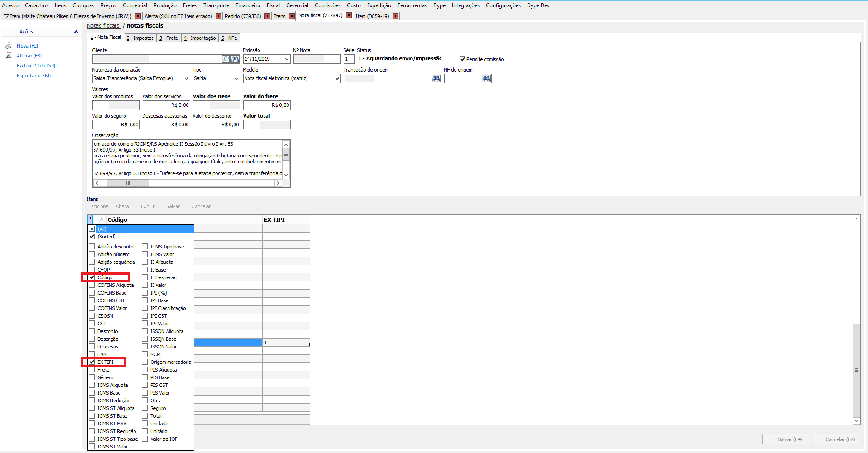Open the Configurações menu
The width and height of the screenshot is (868, 453).
coord(503,5)
